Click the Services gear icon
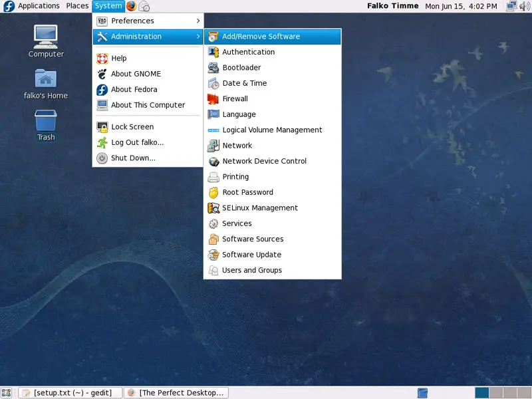 pos(213,223)
